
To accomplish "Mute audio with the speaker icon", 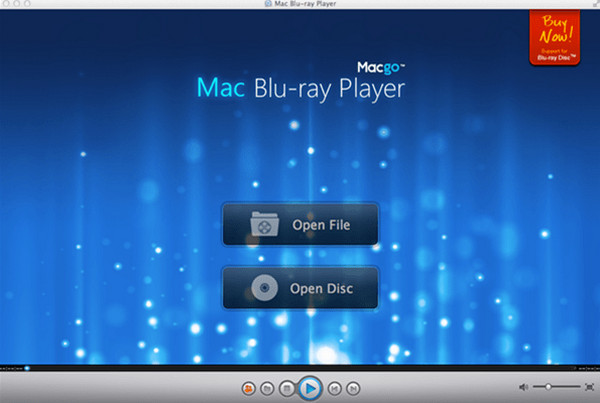I will tap(523, 387).
